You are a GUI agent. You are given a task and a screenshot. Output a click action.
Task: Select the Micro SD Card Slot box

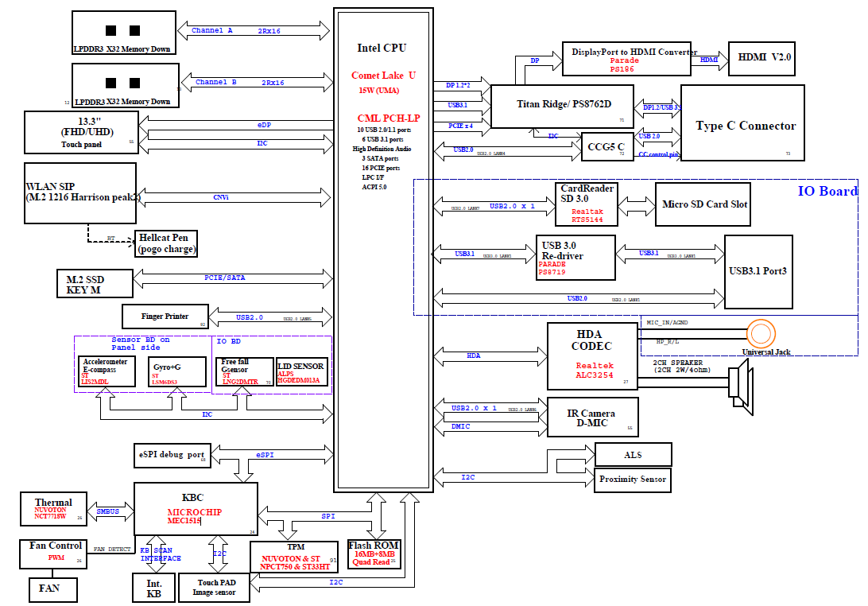[x=704, y=204]
